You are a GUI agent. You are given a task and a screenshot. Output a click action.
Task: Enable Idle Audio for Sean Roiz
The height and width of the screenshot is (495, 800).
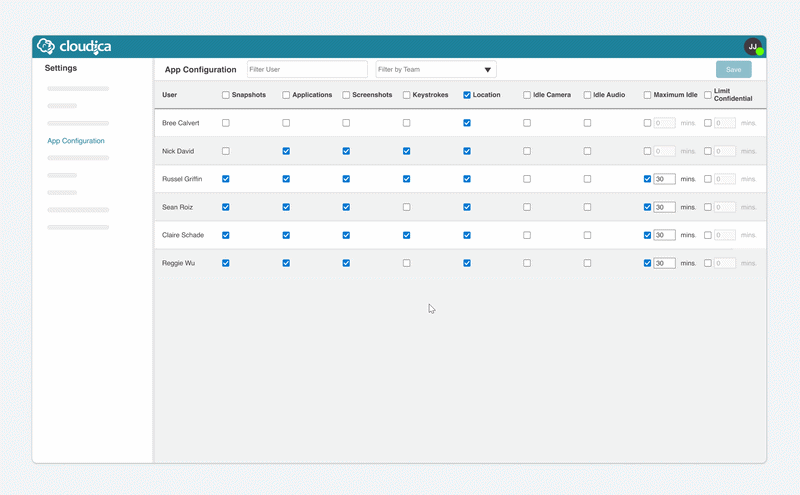(x=587, y=207)
